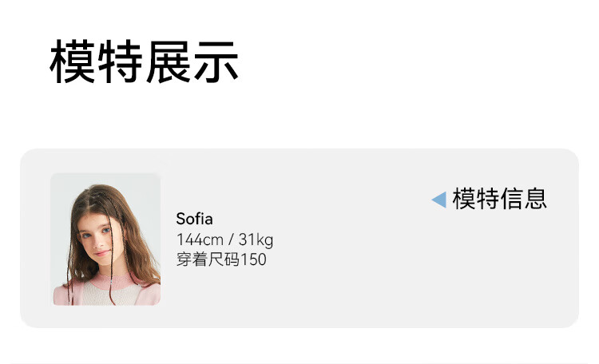599x364 pixels.
Task: Click the 穿着尺码150 size line
Action: [x=221, y=259]
